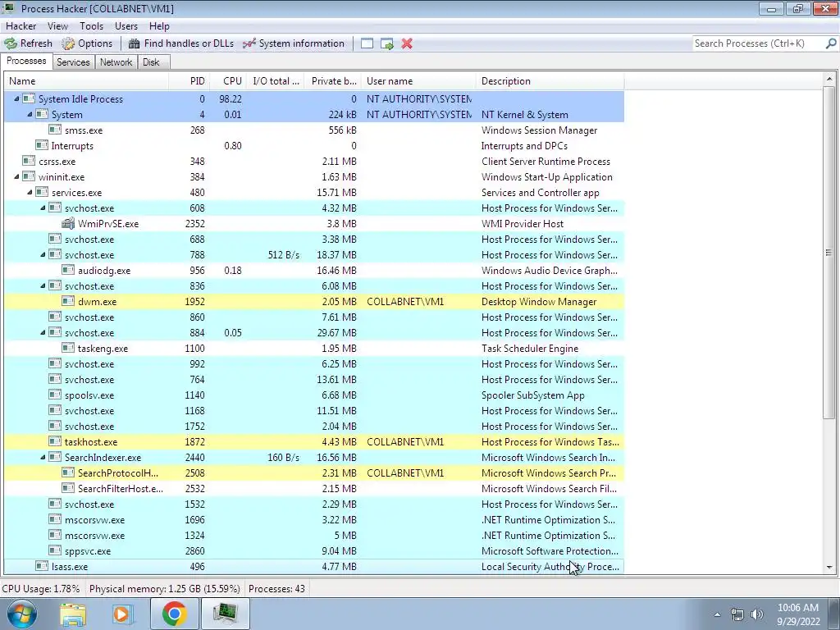Sort by the PID column header
The width and height of the screenshot is (840, 630).
189,81
